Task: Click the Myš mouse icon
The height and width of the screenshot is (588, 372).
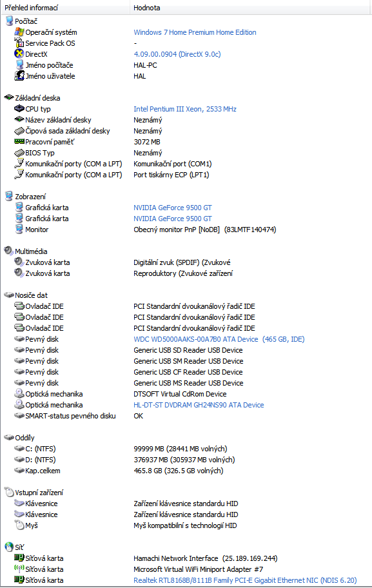Action: pyautogui.click(x=19, y=525)
